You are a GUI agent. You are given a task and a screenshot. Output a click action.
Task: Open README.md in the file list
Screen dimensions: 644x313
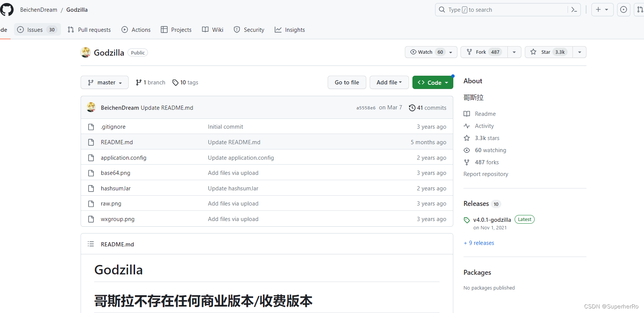click(x=117, y=142)
